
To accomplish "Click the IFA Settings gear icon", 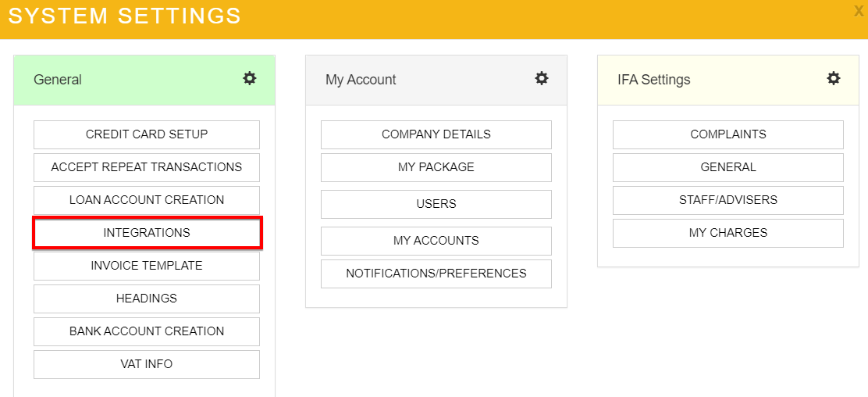I will pos(834,78).
